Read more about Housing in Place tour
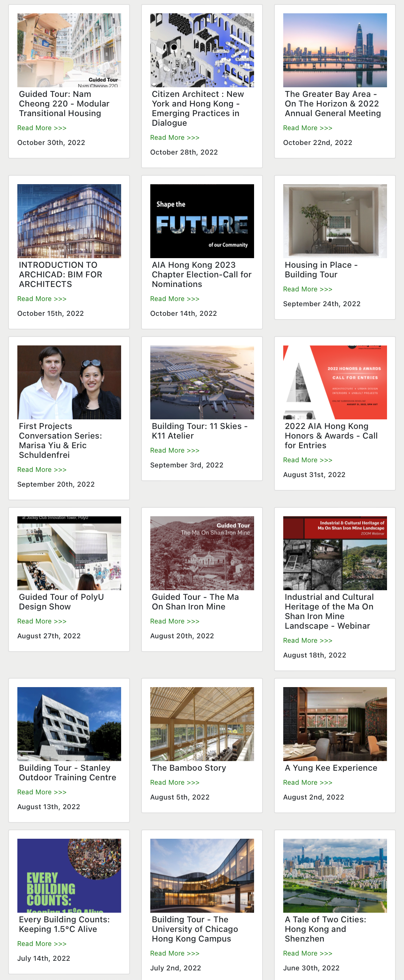Image resolution: width=404 pixels, height=980 pixels. tap(308, 289)
